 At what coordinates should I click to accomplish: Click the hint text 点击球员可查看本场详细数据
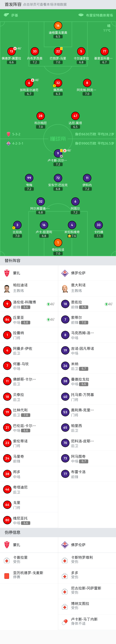pyautogui.click(x=45, y=5)
